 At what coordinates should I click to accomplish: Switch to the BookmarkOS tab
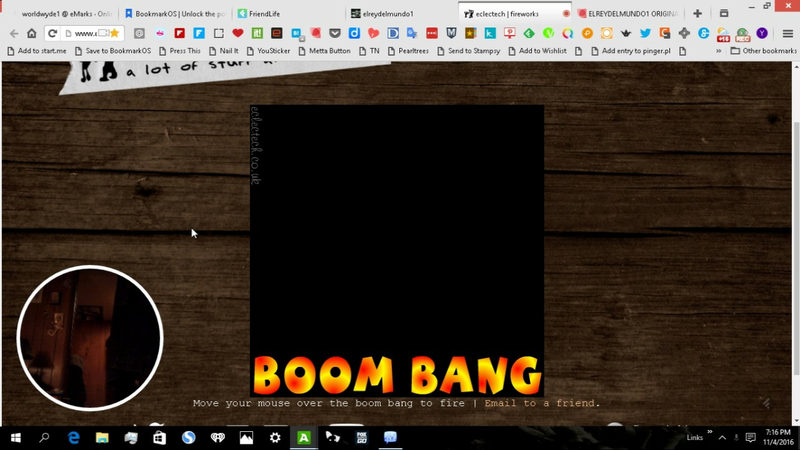[175, 14]
